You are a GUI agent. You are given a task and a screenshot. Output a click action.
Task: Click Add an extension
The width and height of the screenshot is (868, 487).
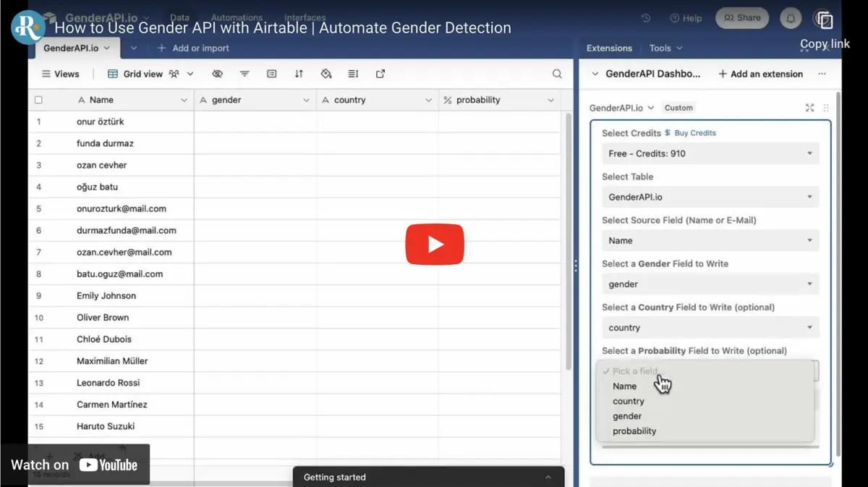click(760, 74)
